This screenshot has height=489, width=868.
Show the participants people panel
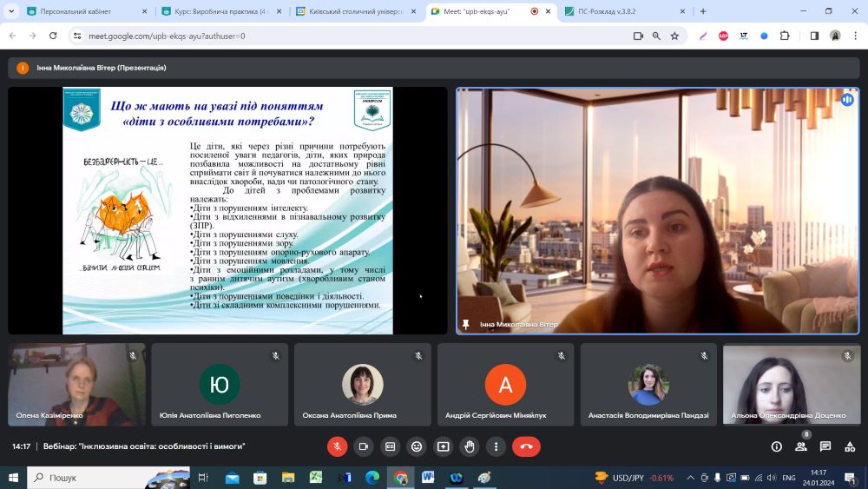pos(800,446)
